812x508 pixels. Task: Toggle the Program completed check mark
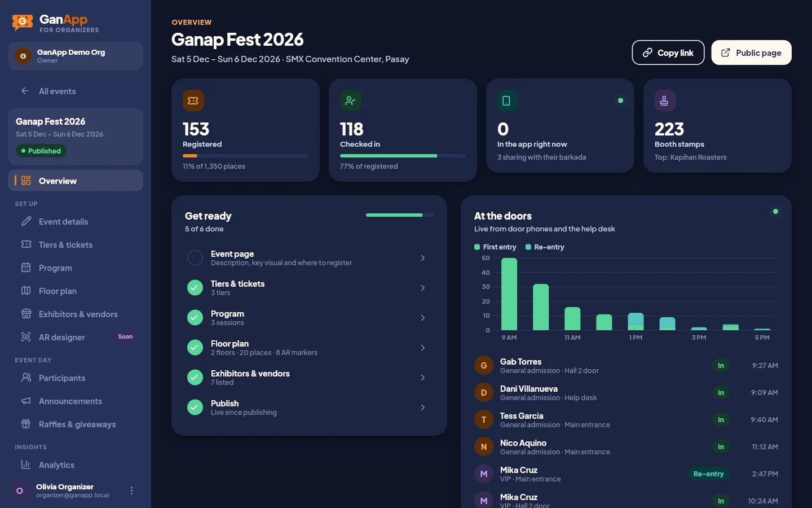pyautogui.click(x=195, y=318)
